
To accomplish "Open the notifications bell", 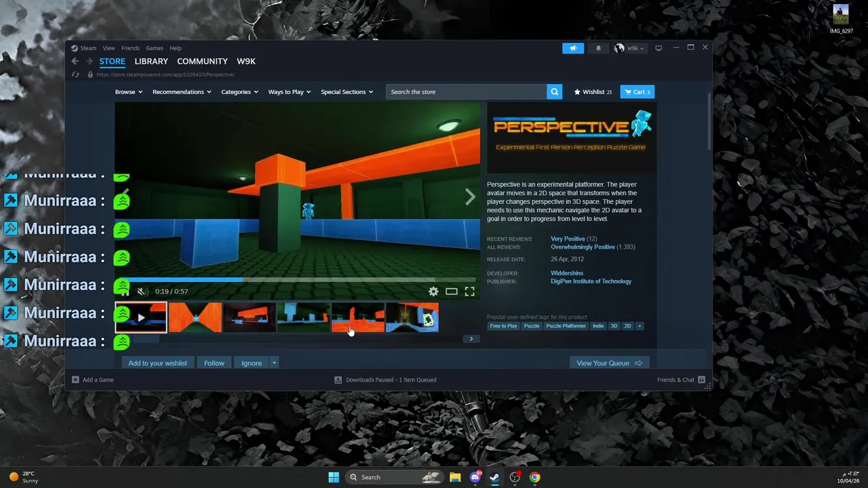I will click(x=598, y=48).
